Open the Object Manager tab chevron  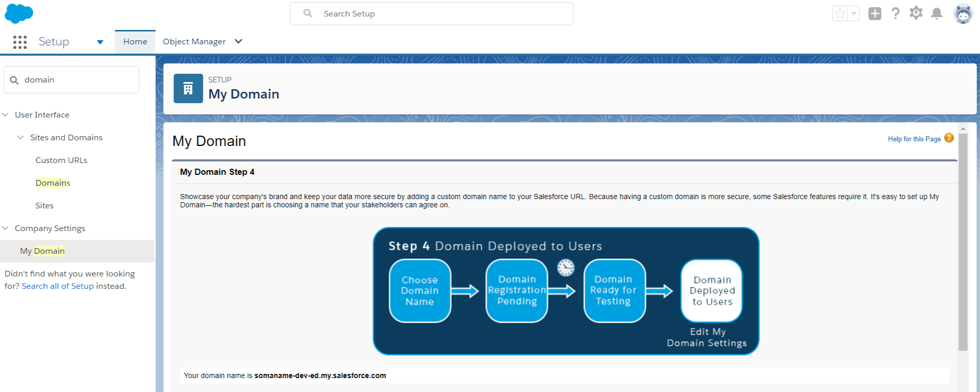[238, 41]
